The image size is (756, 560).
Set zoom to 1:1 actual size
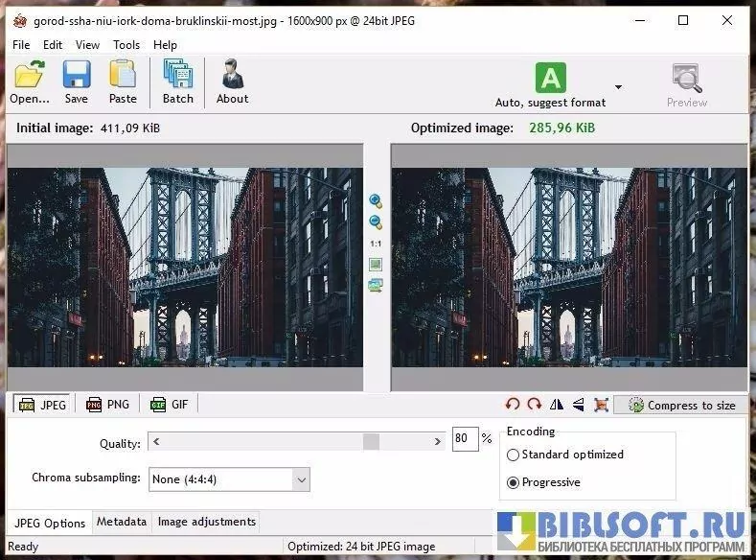click(376, 244)
